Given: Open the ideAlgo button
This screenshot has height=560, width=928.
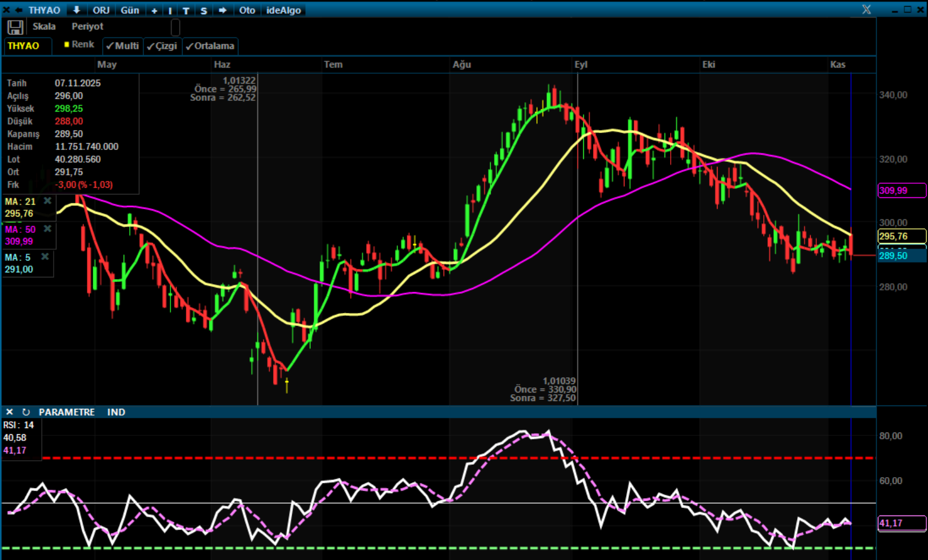Looking at the screenshot, I should (283, 10).
